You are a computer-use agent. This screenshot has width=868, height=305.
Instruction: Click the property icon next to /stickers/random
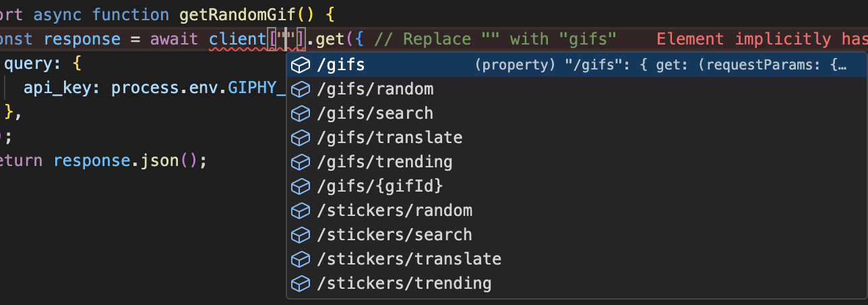click(x=299, y=211)
